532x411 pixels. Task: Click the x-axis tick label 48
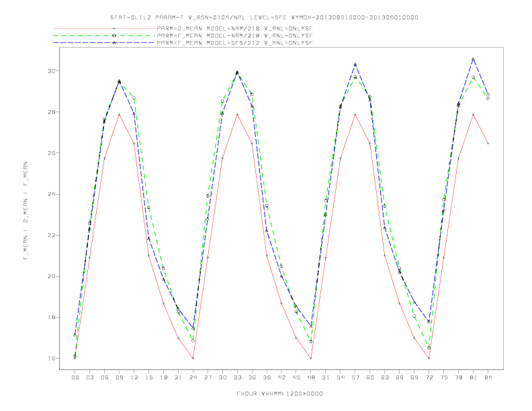(x=311, y=377)
